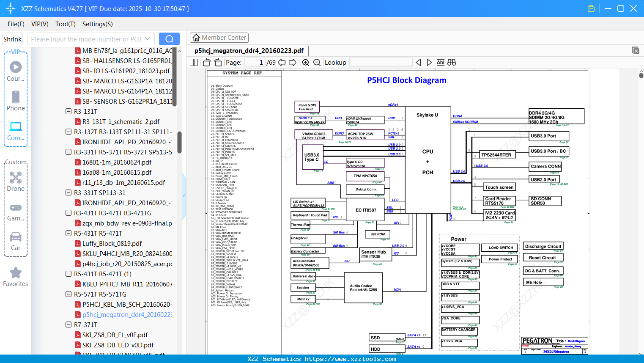The width and height of the screenshot is (644, 363).
Task: Open the Tool(T) menu
Action: tap(65, 24)
